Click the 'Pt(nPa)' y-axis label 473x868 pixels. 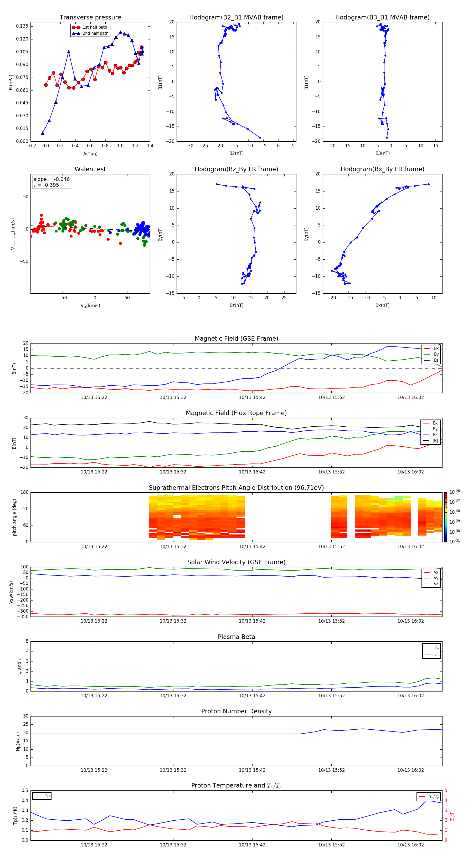(x=11, y=82)
